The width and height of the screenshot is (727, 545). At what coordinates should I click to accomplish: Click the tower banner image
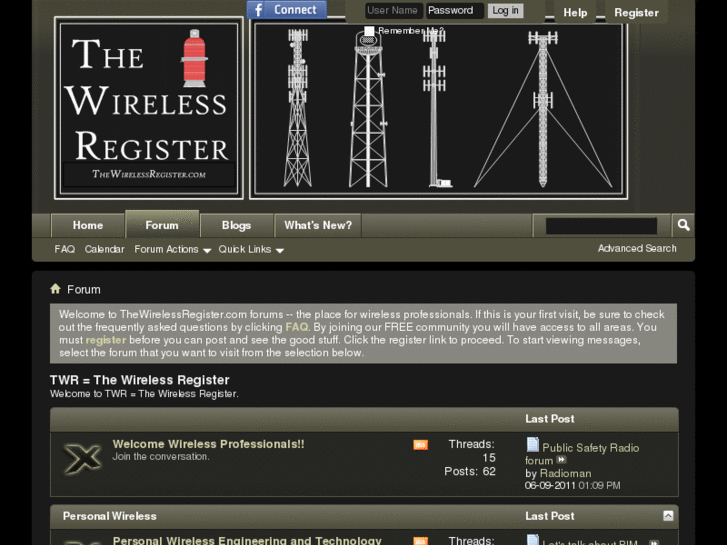pos(439,109)
